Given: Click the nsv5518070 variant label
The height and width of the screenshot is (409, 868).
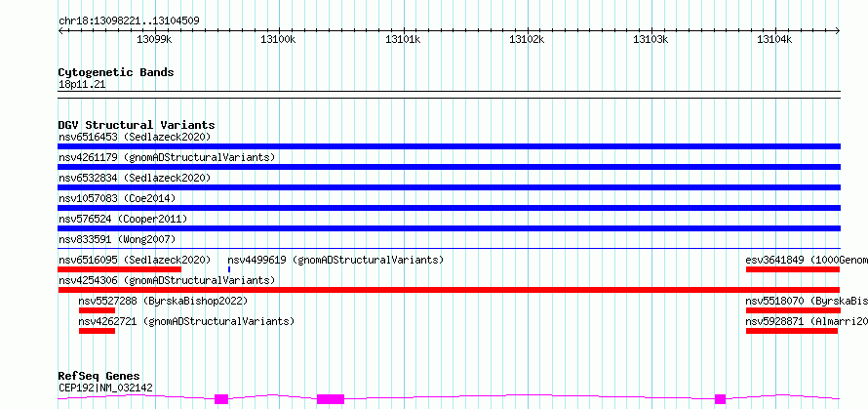Looking at the screenshot, I should (807, 301).
